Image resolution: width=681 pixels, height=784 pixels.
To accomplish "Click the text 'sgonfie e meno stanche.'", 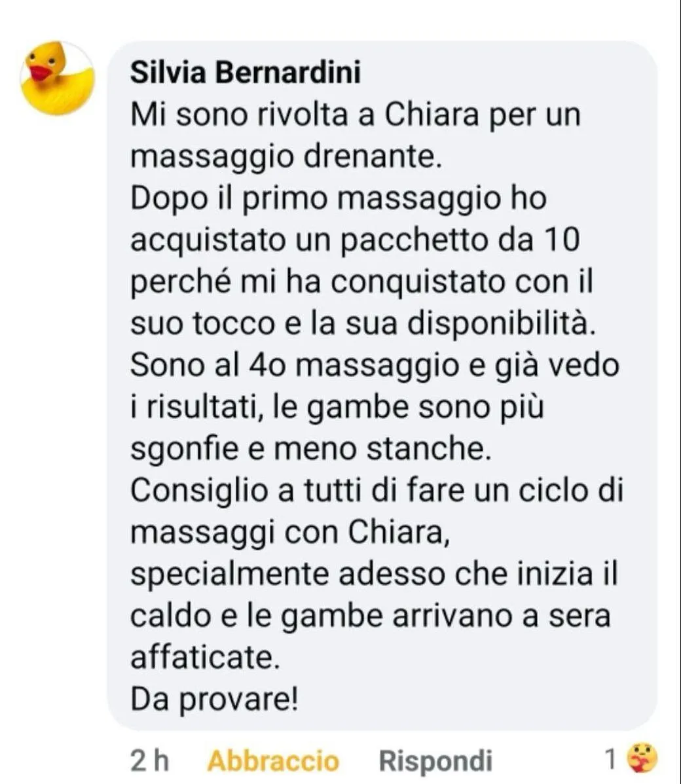I will pyautogui.click(x=311, y=448).
